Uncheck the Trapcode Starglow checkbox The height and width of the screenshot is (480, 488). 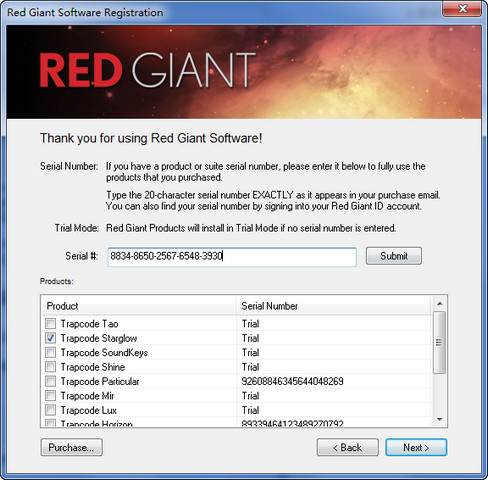[50, 338]
